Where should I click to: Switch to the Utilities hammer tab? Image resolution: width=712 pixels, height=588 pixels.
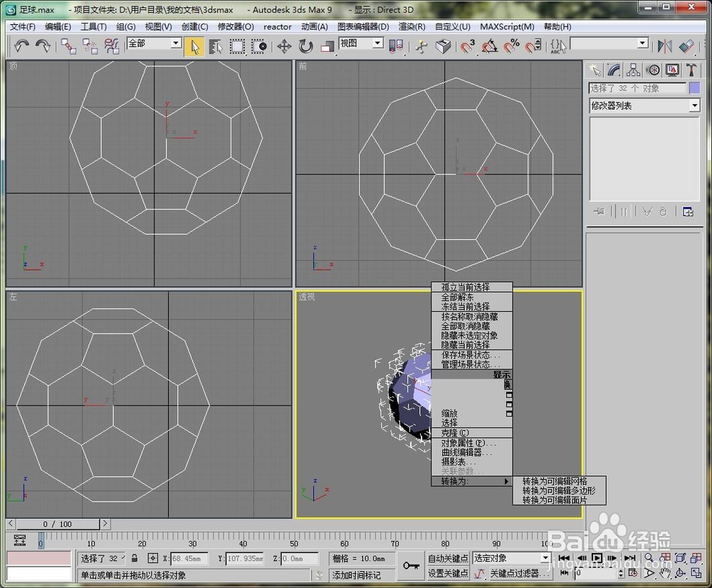coord(691,70)
